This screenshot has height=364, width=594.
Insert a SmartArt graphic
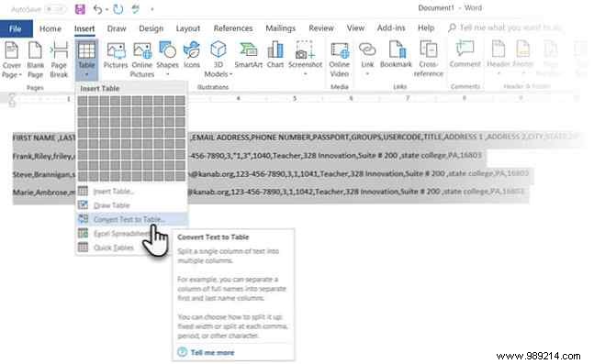249,56
